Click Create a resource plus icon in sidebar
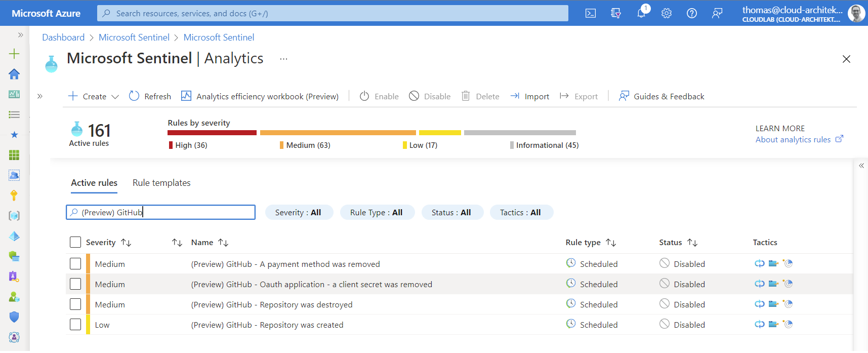Image resolution: width=868 pixels, height=353 pixels. point(14,54)
